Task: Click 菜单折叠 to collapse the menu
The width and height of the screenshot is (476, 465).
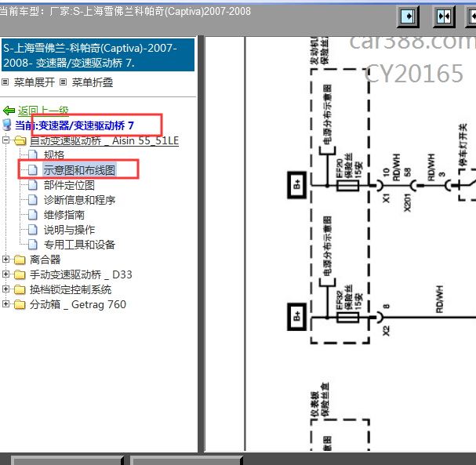Action: pyautogui.click(x=93, y=82)
